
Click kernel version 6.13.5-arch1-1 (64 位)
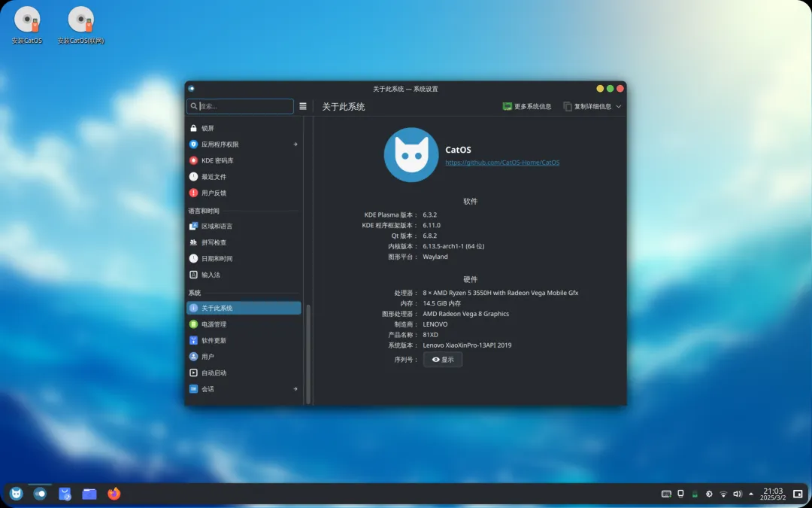[453, 246]
